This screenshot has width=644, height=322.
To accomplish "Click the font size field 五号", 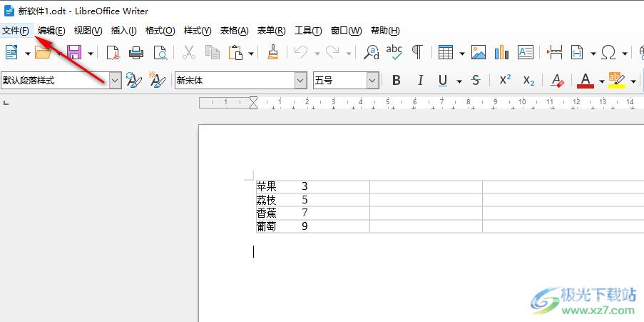I will [x=340, y=81].
